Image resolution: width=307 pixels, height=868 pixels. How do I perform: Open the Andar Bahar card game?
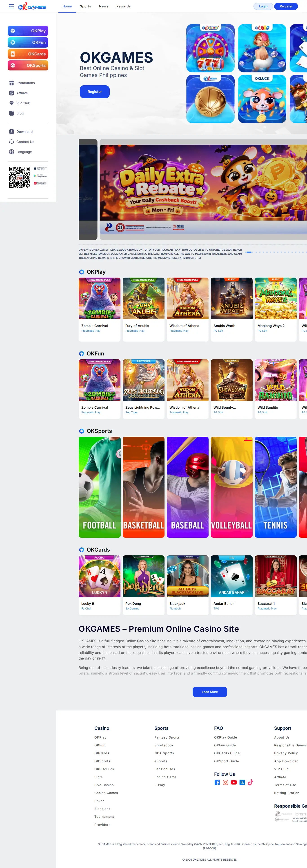point(232,585)
